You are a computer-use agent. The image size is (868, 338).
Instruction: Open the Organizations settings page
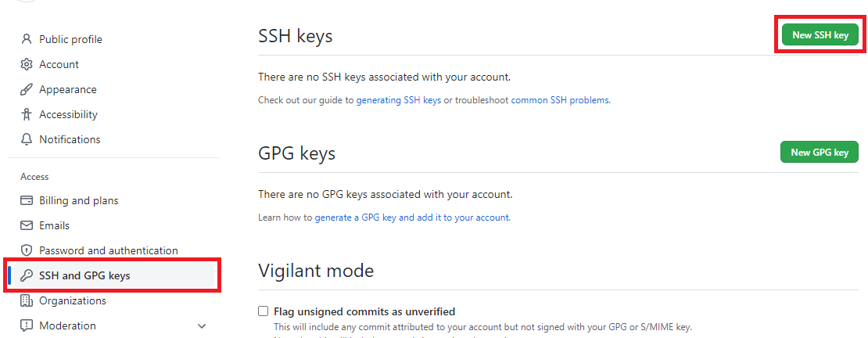pos(73,301)
